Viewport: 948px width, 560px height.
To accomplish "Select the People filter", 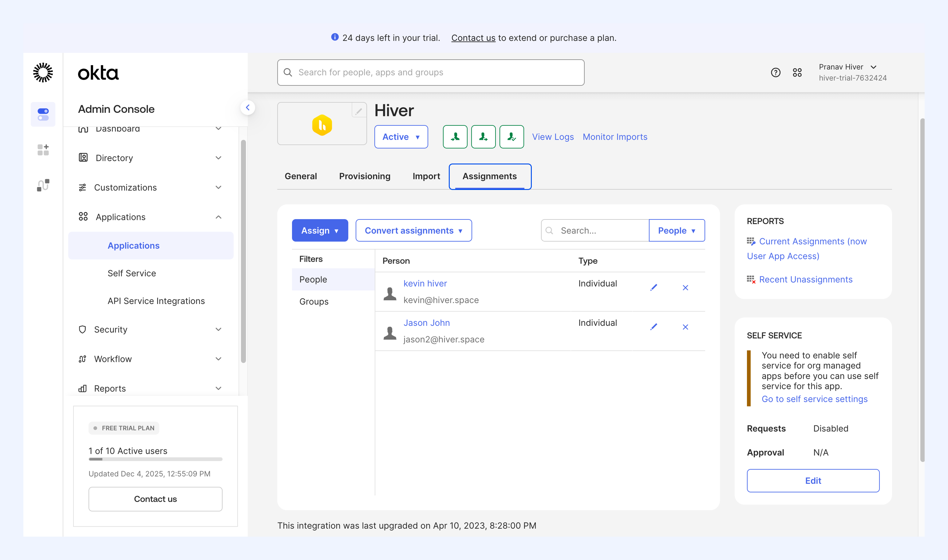I will click(333, 279).
